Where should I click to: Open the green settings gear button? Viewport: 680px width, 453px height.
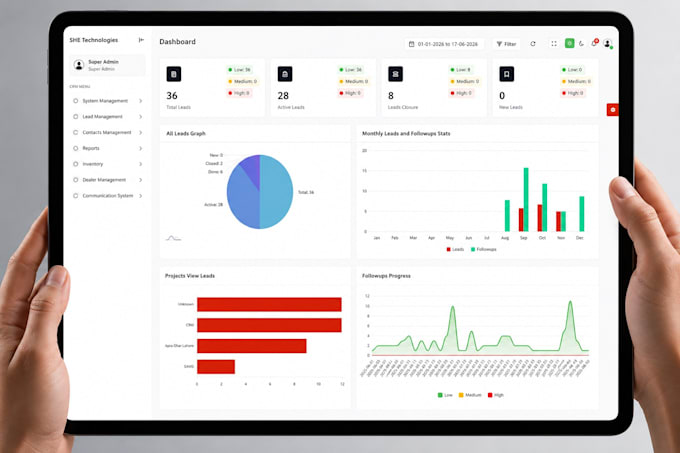(569, 43)
